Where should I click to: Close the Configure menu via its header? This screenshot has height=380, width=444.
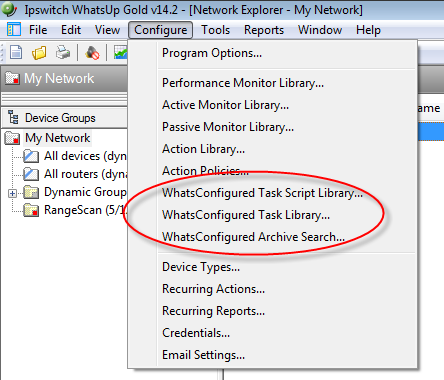coord(160,30)
